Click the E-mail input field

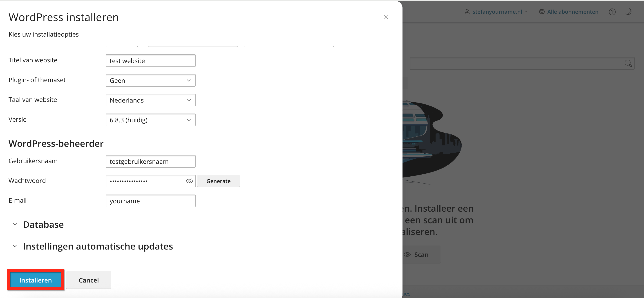coord(150,201)
